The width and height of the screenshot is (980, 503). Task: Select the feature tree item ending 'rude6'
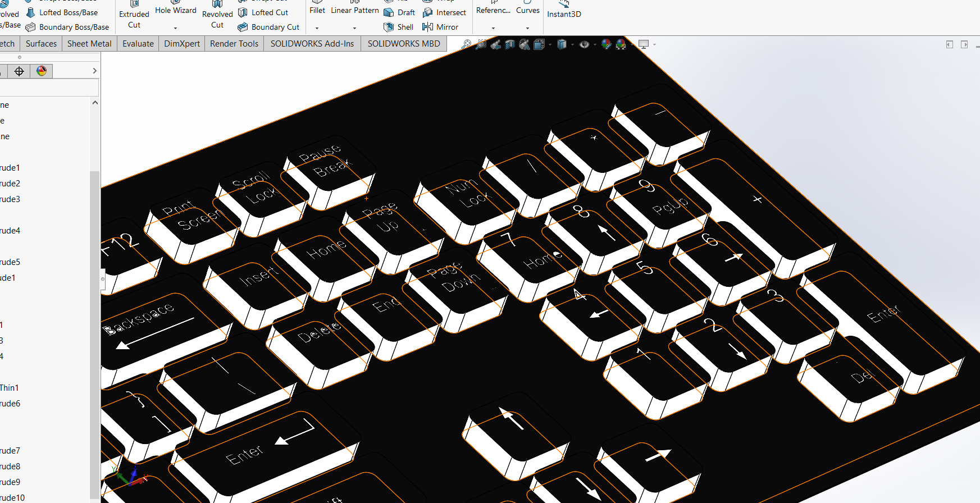pos(10,404)
